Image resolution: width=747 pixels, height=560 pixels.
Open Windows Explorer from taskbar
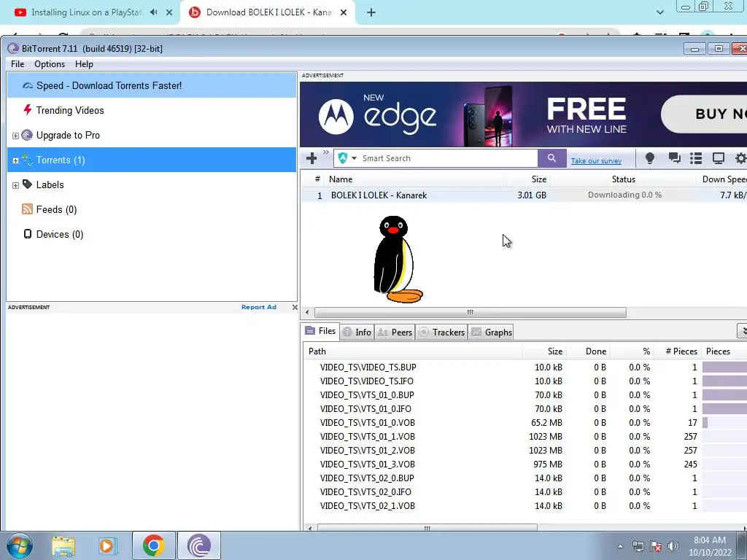pos(63,546)
